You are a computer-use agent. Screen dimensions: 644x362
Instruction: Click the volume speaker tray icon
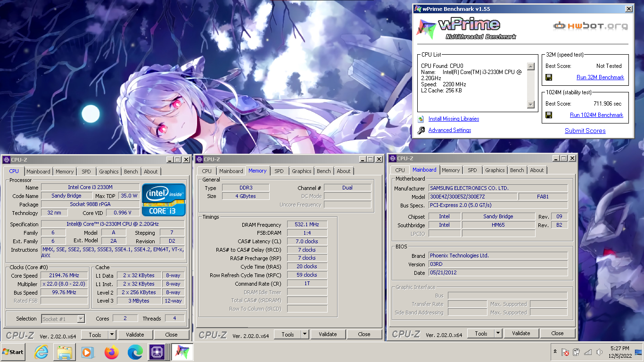click(599, 352)
